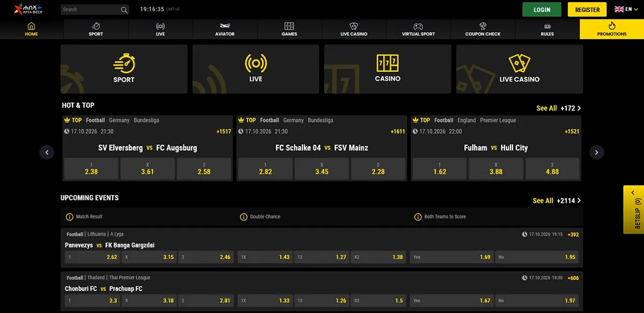Open +392 markets for Panevezys match

[x=573, y=235]
